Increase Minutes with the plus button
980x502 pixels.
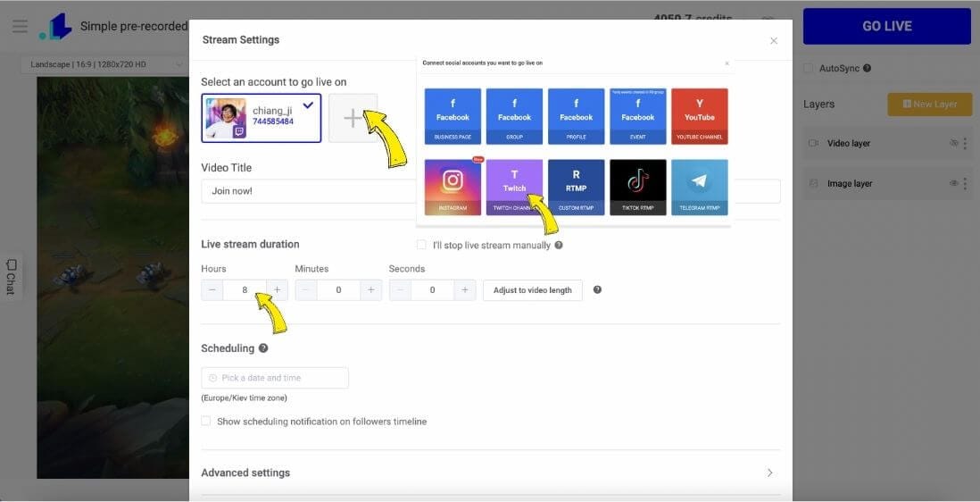370,290
